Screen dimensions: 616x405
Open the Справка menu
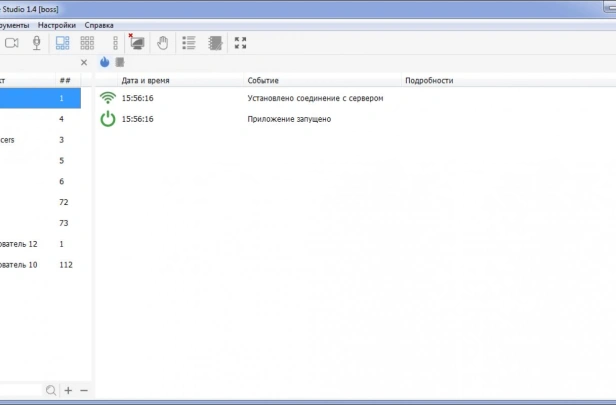(99, 25)
